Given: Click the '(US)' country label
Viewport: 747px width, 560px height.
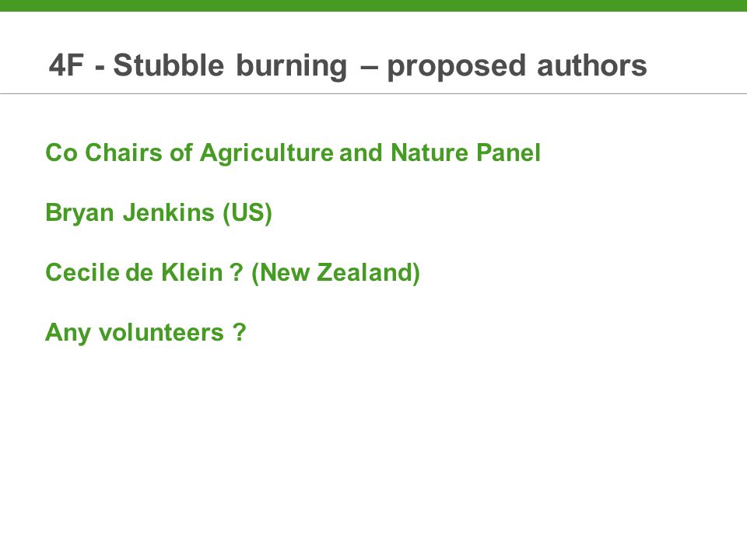Looking at the screenshot, I should (x=247, y=213).
